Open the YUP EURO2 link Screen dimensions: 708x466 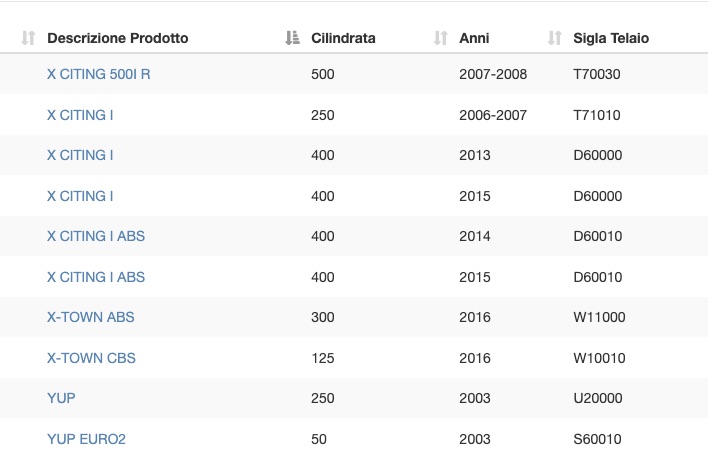pos(86,439)
